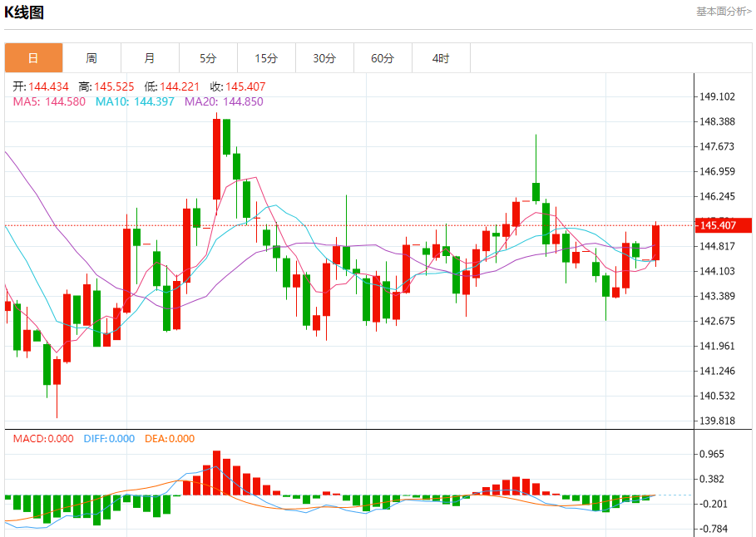Click the 147.673 price axis label
Viewport: 756px width, 537px height.
click(717, 146)
